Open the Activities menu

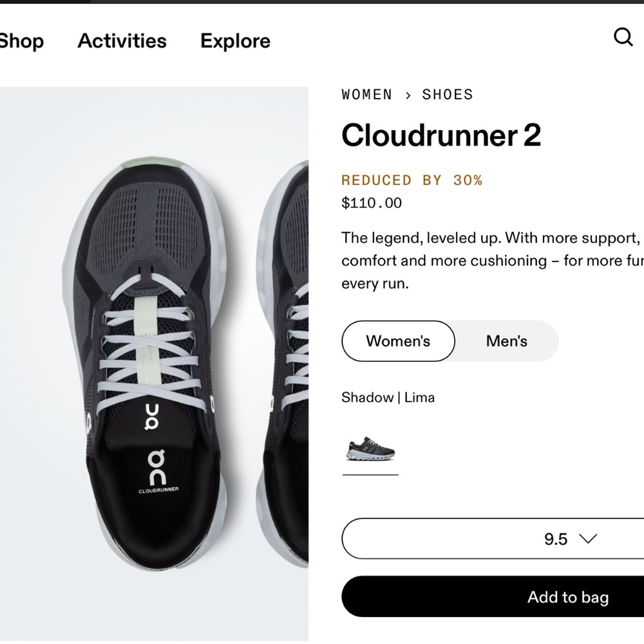[122, 41]
